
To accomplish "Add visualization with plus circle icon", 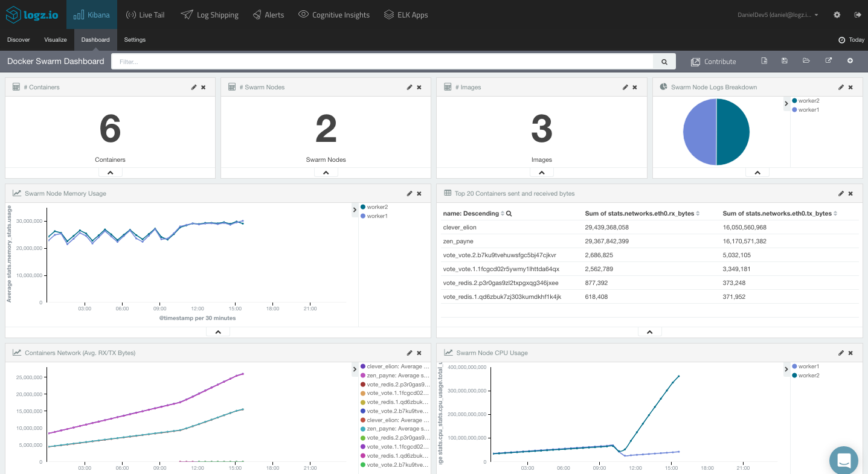I will click(x=850, y=61).
